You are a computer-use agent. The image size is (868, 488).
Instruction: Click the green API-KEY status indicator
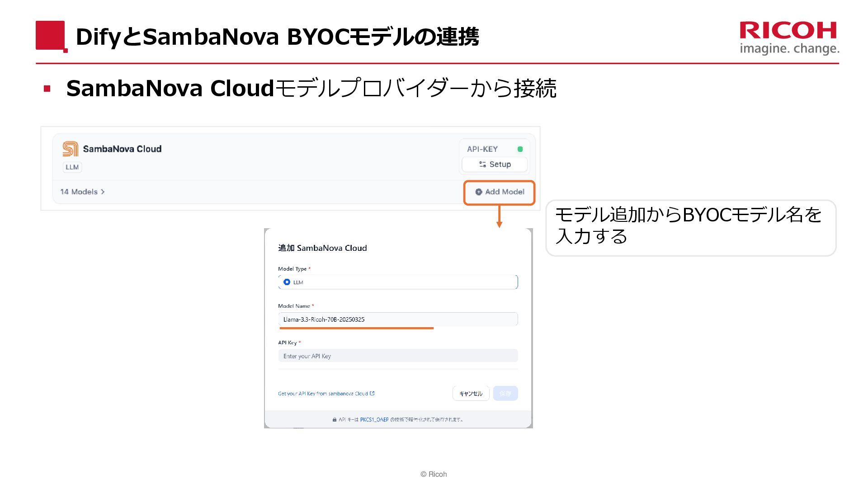[x=520, y=149]
